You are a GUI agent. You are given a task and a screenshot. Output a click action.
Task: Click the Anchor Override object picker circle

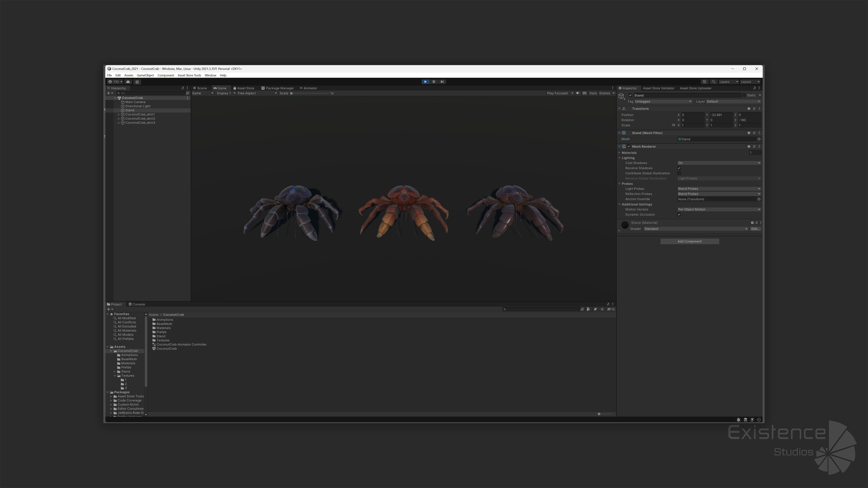[x=759, y=199]
